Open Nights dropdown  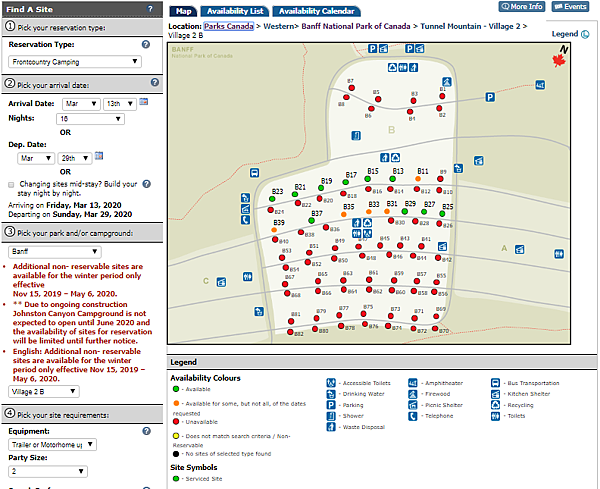click(90, 119)
